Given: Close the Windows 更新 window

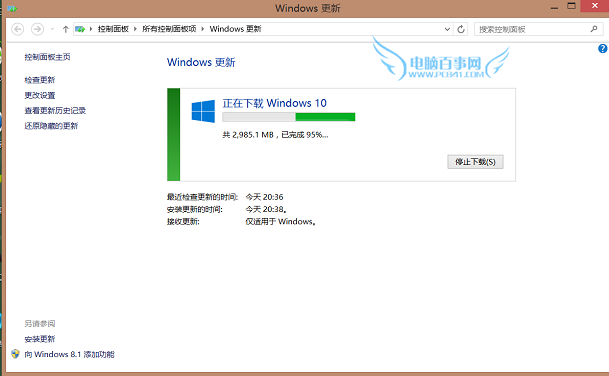Looking at the screenshot, I should point(595,6).
